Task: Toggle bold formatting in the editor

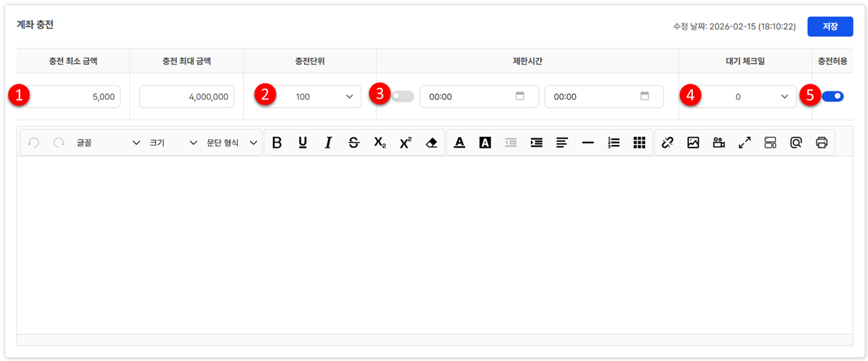Action: point(277,143)
